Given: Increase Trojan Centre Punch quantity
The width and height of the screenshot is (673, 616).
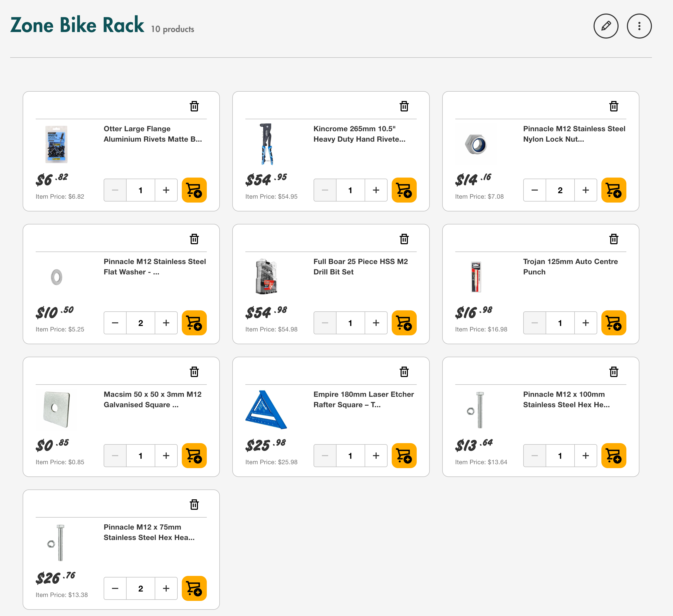Looking at the screenshot, I should (585, 323).
